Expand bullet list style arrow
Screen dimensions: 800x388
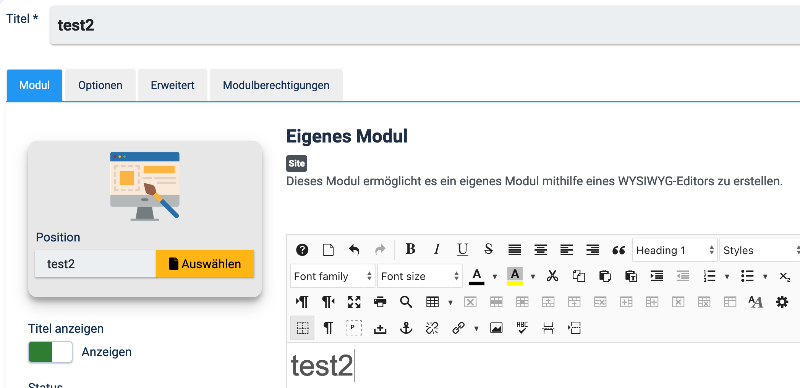765,277
